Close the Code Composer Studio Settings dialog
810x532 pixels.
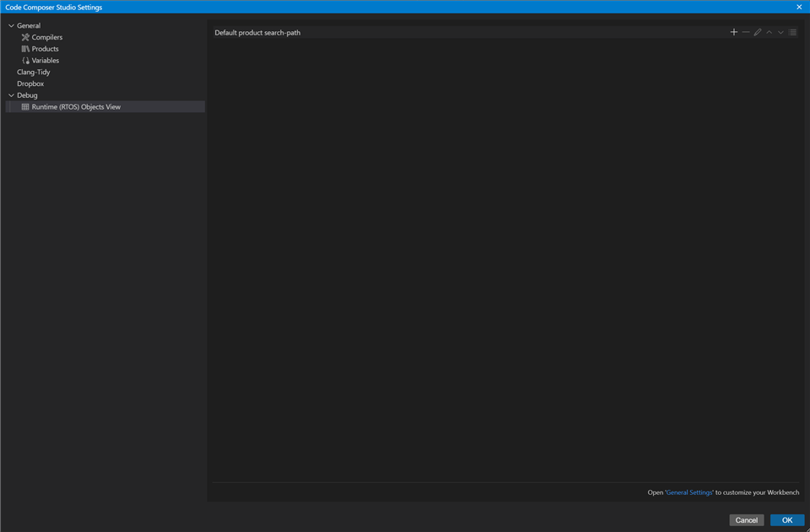tap(799, 7)
